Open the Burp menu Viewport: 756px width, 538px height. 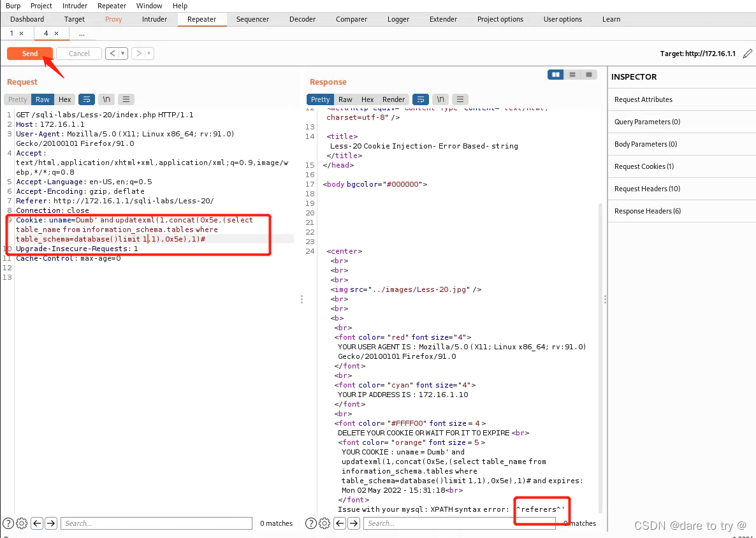coord(13,6)
